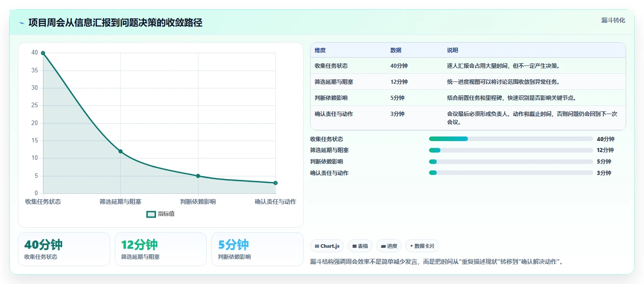Click x-axis label 确认责任与动作 under the chart

point(275,202)
